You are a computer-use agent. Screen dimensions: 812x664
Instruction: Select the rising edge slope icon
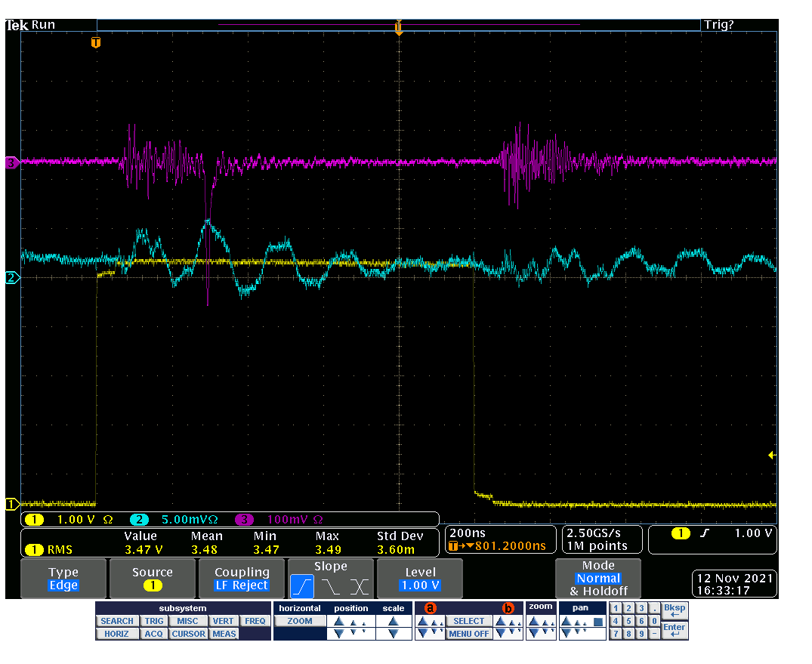[x=302, y=585]
